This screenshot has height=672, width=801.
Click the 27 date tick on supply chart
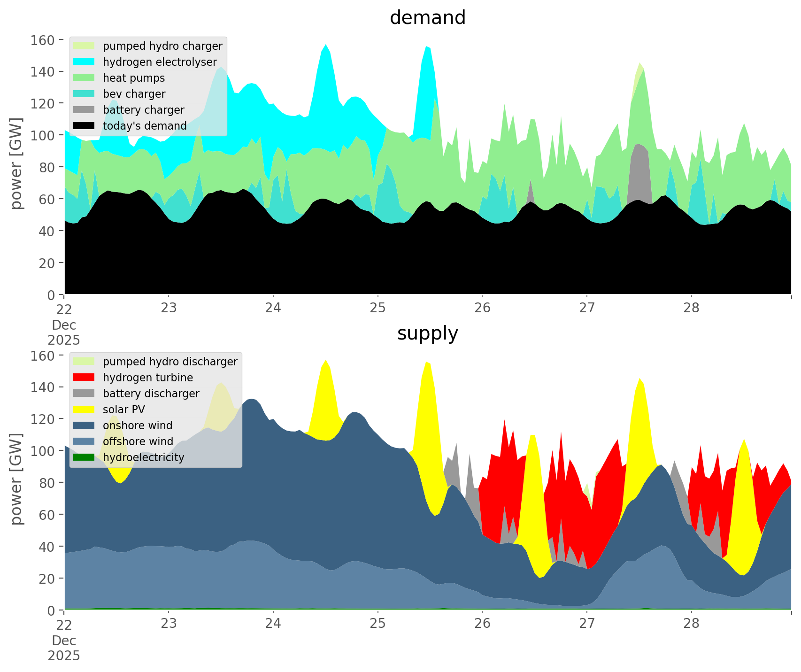(x=586, y=624)
